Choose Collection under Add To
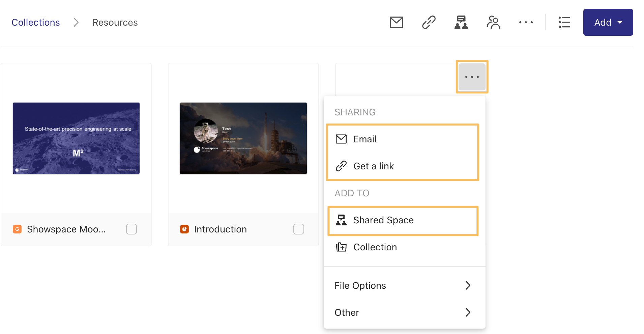 [375, 247]
